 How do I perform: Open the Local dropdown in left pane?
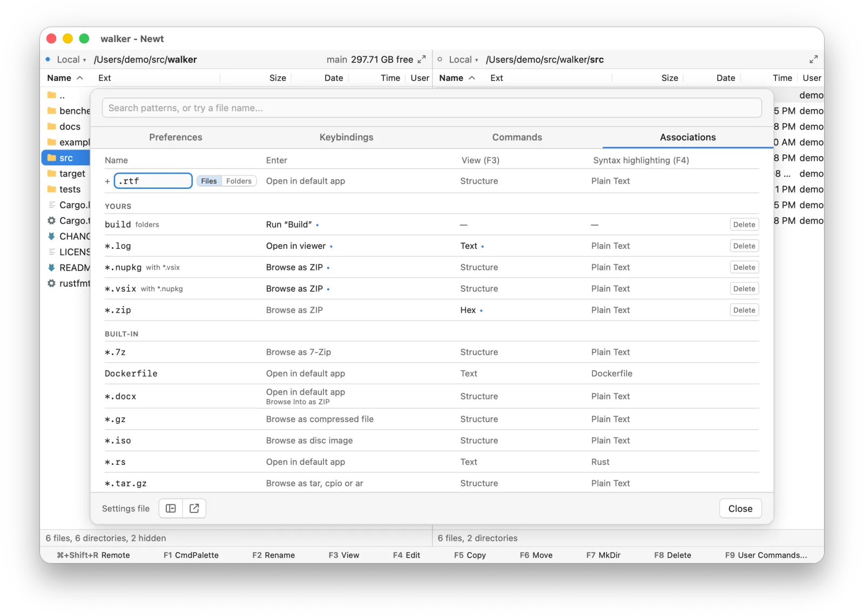pyautogui.click(x=71, y=59)
